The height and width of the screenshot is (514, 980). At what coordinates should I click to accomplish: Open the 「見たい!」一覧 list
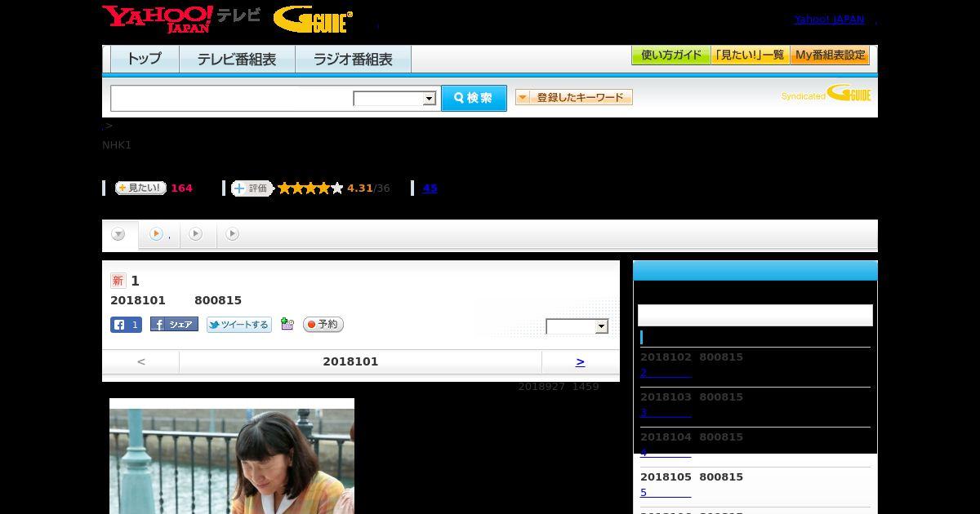point(750,55)
